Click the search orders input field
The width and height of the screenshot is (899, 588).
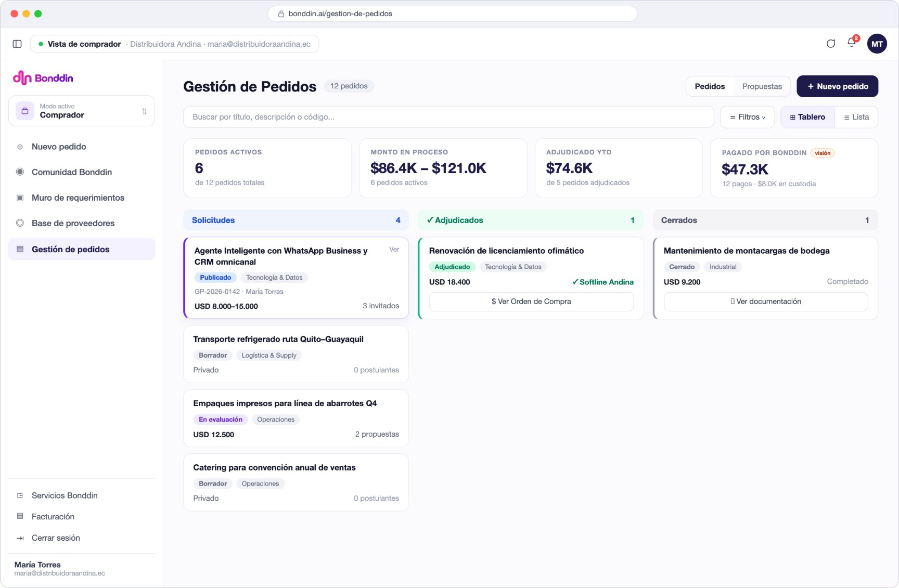click(448, 117)
